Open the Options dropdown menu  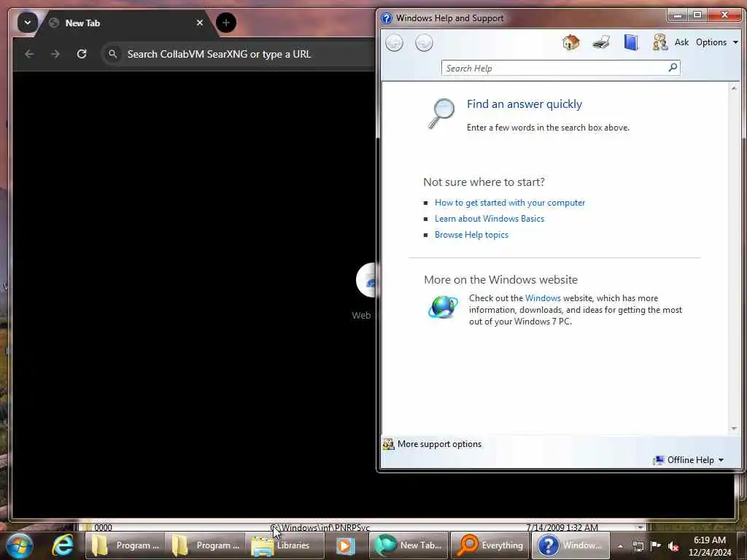(716, 42)
